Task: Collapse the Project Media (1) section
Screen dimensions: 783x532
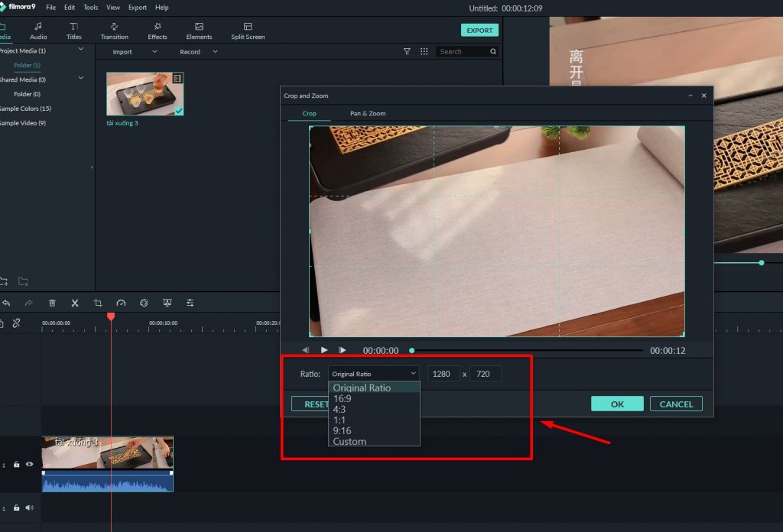Action: [80, 48]
